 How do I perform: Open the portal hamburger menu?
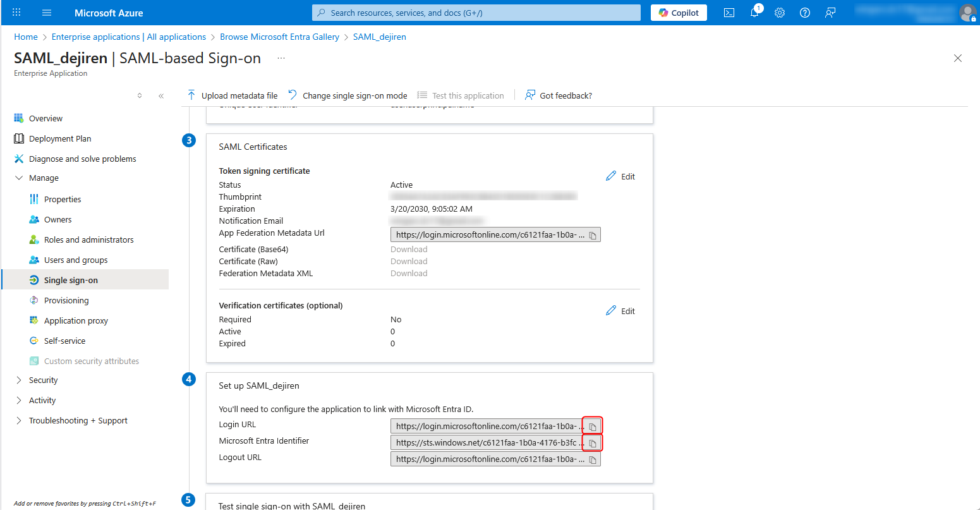[47, 13]
